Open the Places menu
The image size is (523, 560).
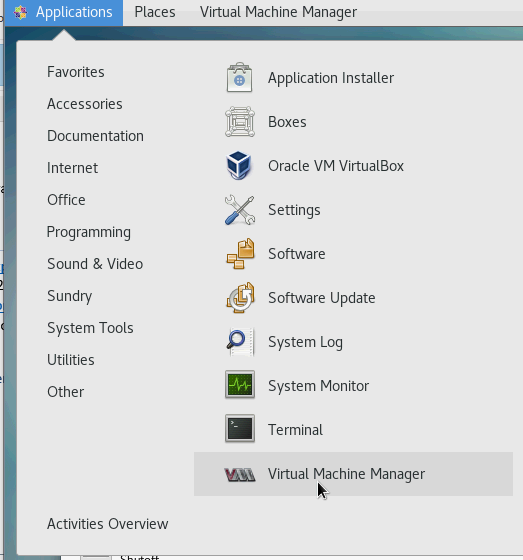155,12
